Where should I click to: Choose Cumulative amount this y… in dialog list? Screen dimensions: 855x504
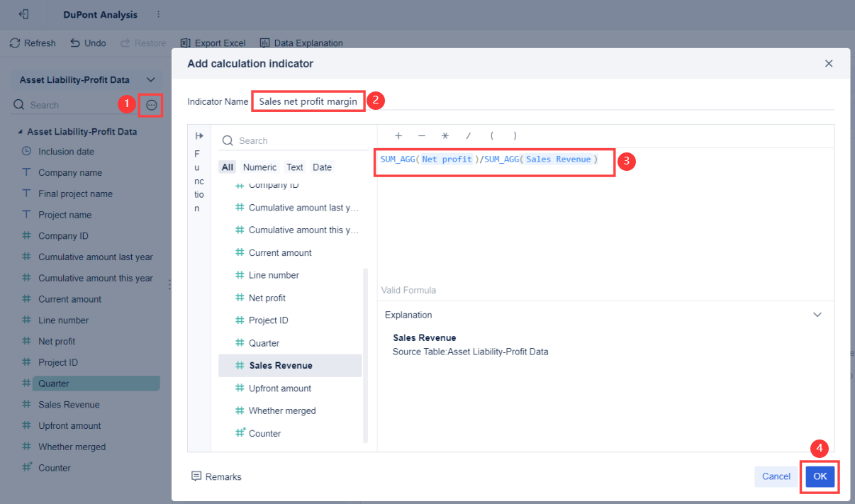click(x=290, y=230)
